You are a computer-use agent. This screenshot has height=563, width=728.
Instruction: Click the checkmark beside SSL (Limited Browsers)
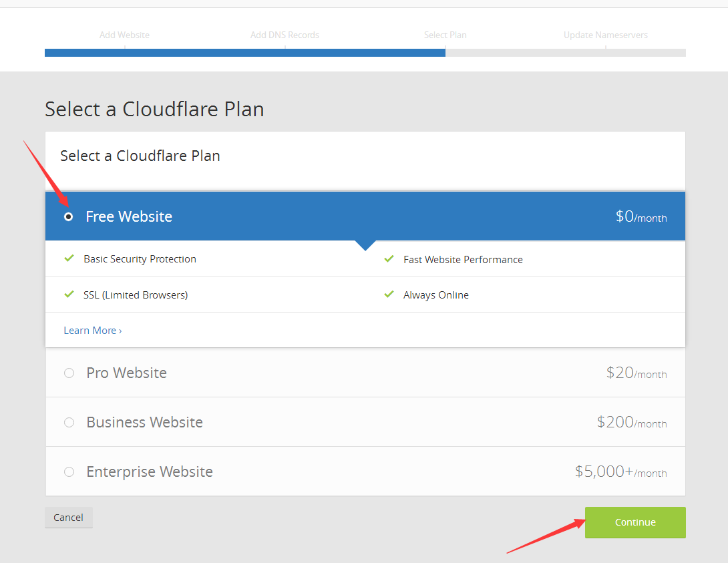click(69, 295)
